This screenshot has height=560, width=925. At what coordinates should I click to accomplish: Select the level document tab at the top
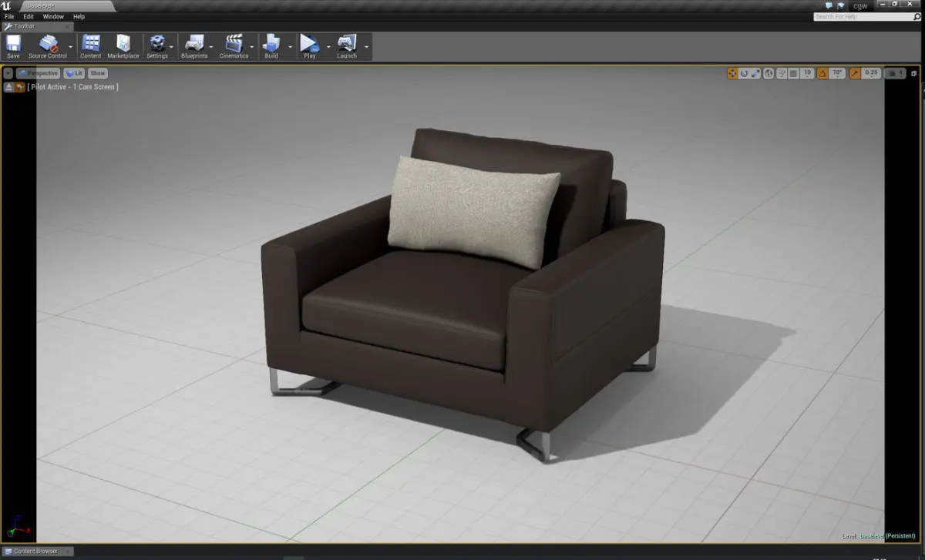66,5
